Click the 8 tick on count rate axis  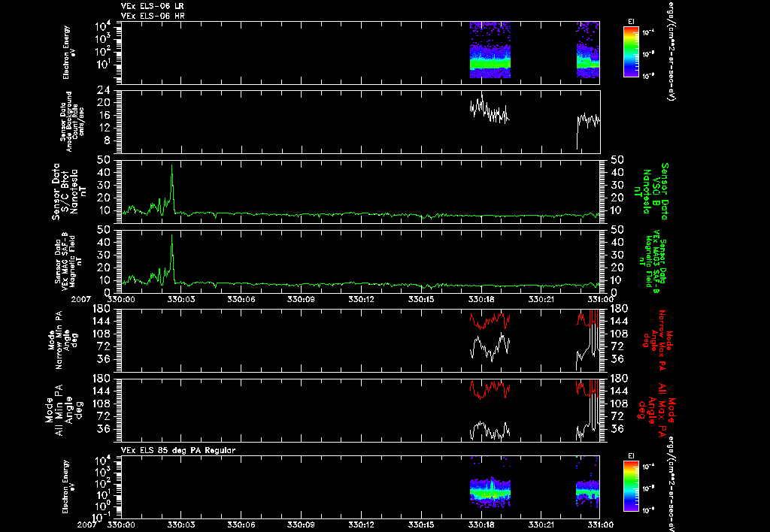[x=107, y=141]
